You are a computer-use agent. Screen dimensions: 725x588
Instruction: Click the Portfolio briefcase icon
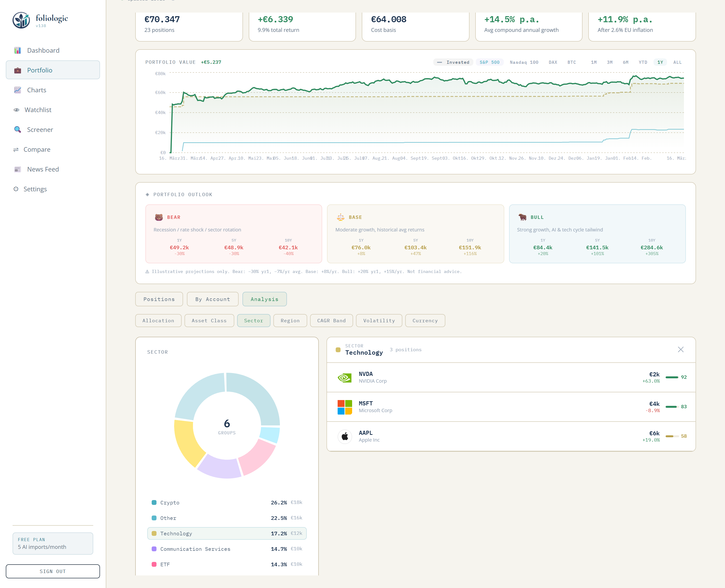pyautogui.click(x=17, y=70)
